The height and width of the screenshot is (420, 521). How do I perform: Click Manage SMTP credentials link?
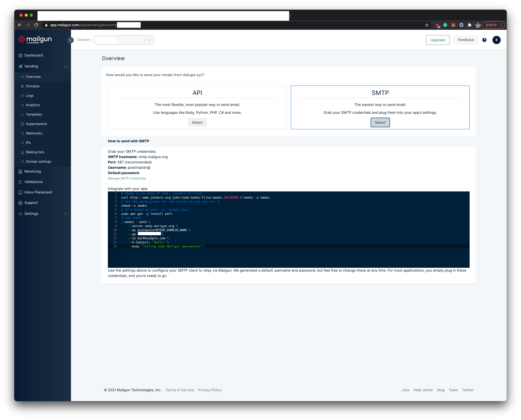click(127, 179)
